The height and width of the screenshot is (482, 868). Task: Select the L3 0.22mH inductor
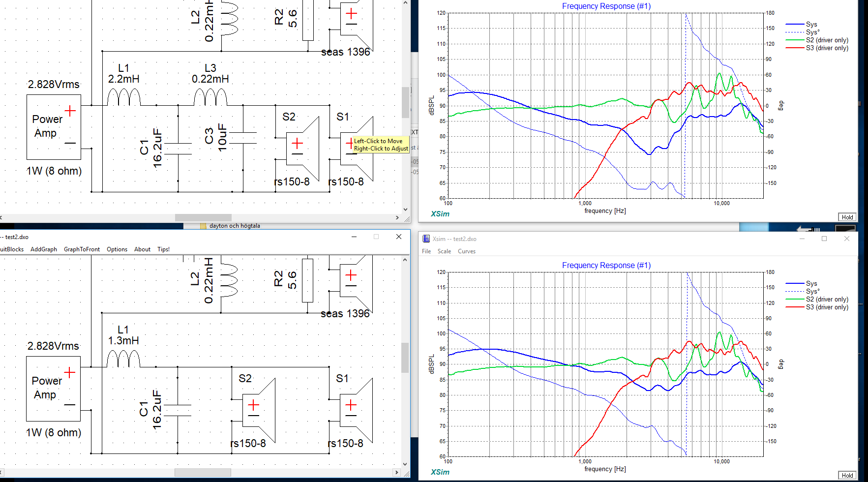tap(210, 97)
